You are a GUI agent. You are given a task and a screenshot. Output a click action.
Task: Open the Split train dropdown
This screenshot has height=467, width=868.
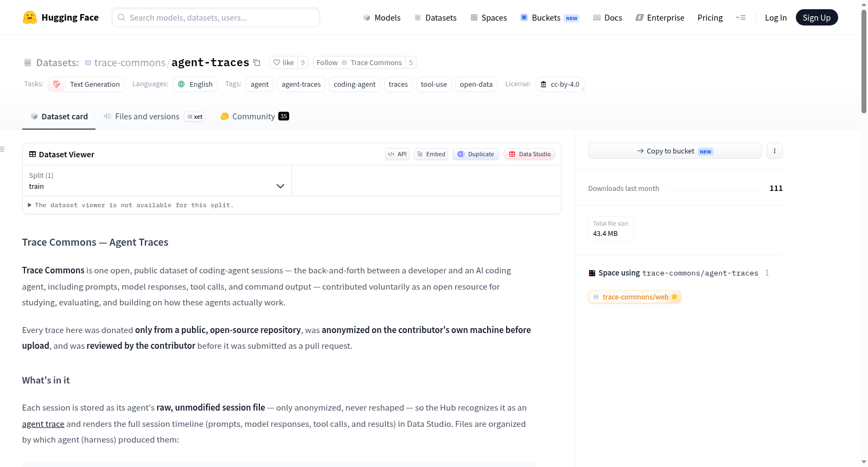pyautogui.click(x=157, y=181)
